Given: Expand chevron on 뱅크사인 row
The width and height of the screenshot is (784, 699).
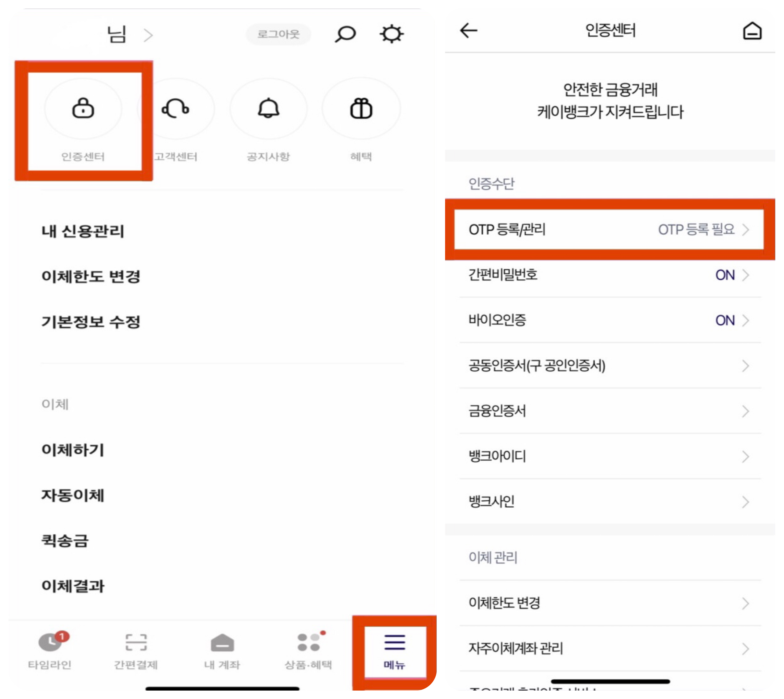Looking at the screenshot, I should tap(745, 502).
